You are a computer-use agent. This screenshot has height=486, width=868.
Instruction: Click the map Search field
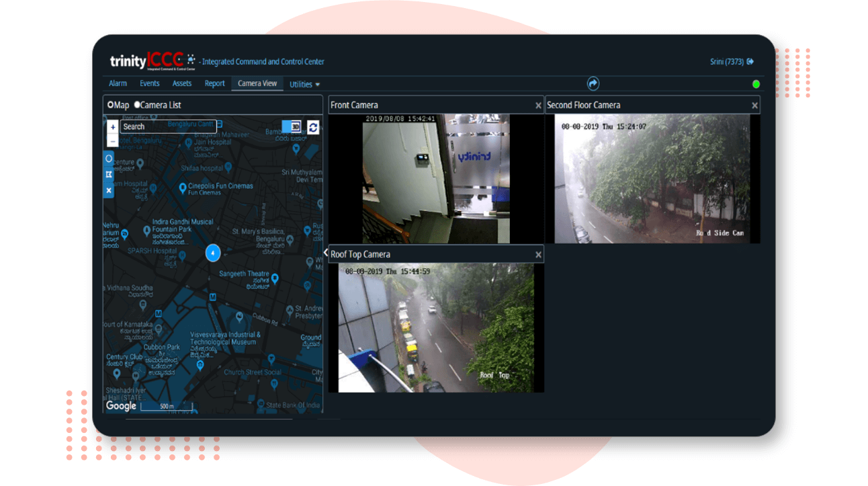(x=168, y=126)
